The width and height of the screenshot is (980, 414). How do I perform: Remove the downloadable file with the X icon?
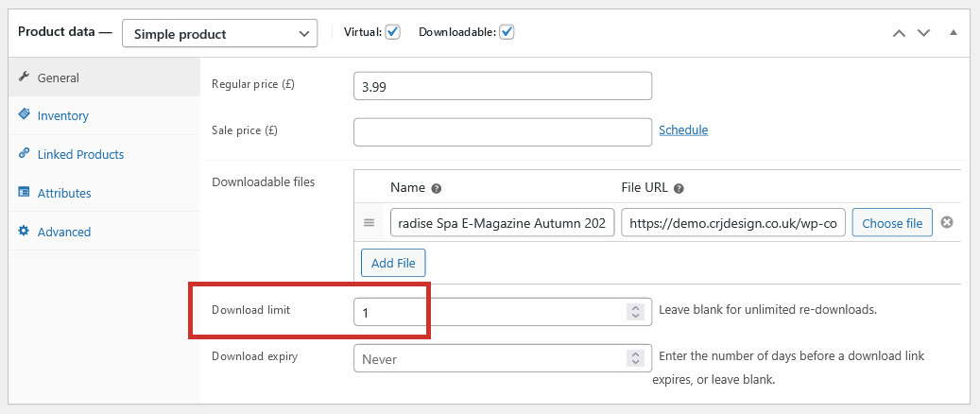click(947, 222)
